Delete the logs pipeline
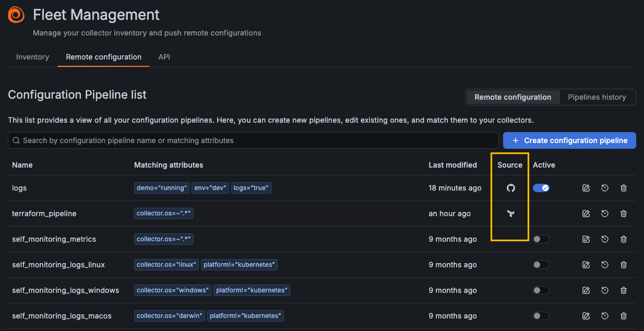 (623, 188)
